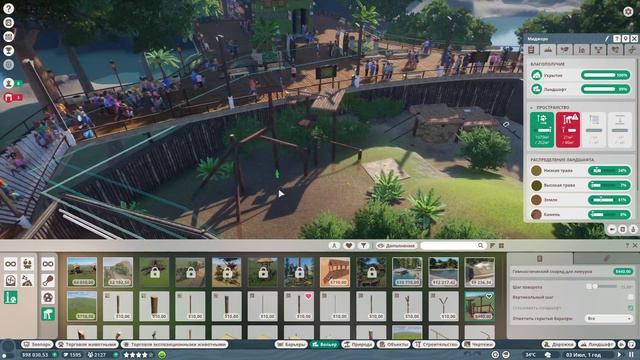Select the drumstick food enrichment filter
The width and height of the screenshot is (640, 360).
point(48,281)
